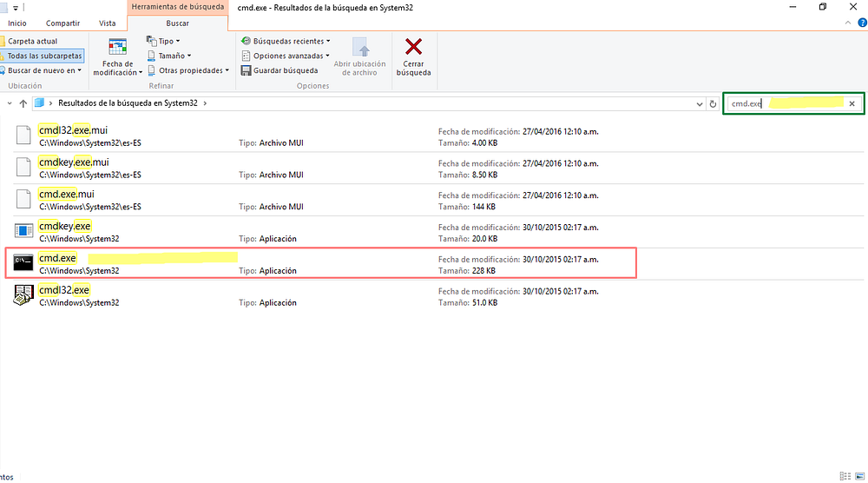Image resolution: width=868 pixels, height=483 pixels.
Task: Click the 8.50 KB size value
Action: tap(484, 175)
